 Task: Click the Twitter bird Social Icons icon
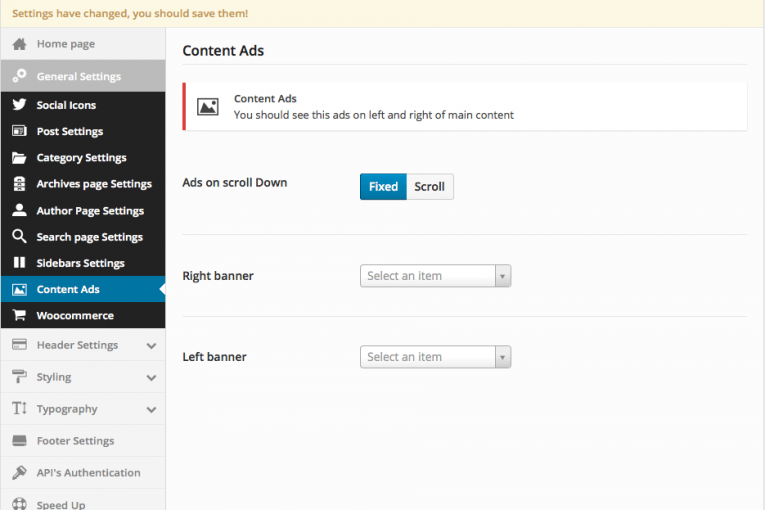coord(20,104)
